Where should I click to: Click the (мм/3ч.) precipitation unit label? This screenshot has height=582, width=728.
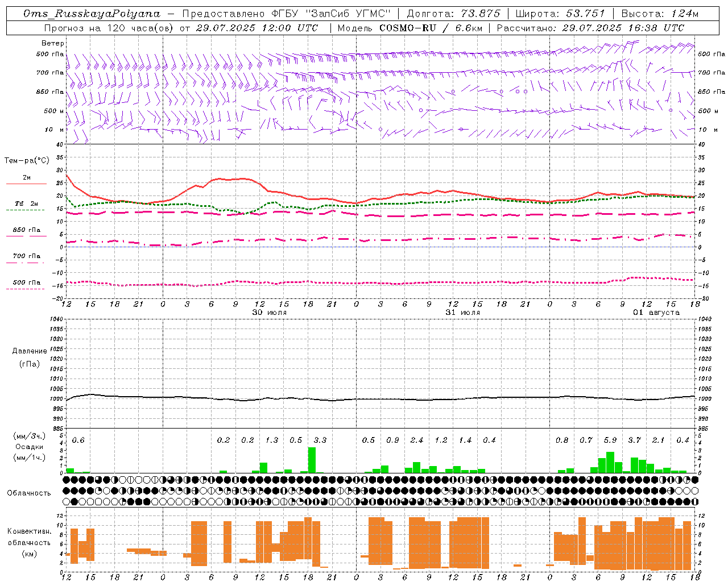(x=28, y=436)
